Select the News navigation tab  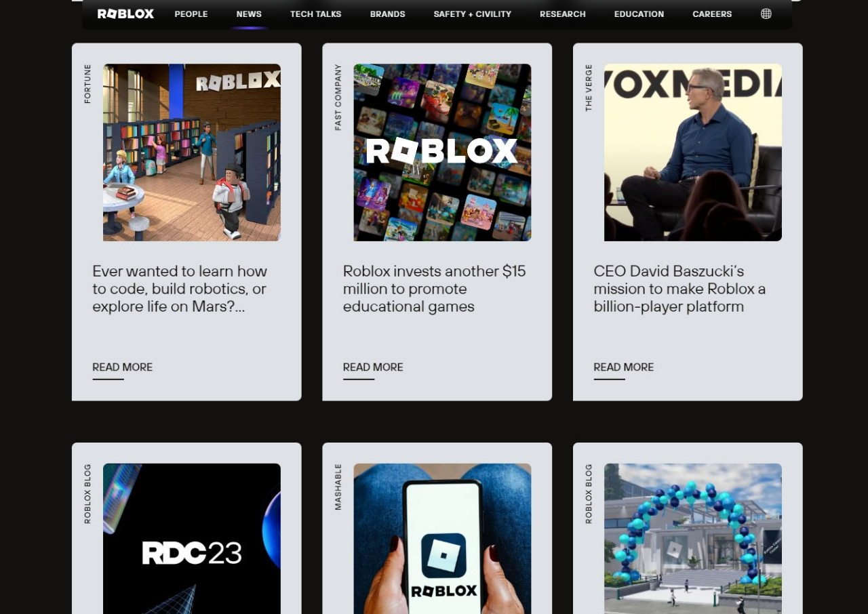coord(249,14)
